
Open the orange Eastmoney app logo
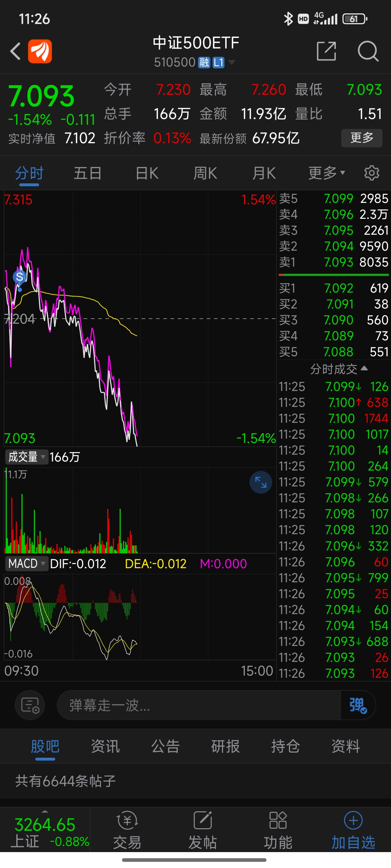pos(40,51)
